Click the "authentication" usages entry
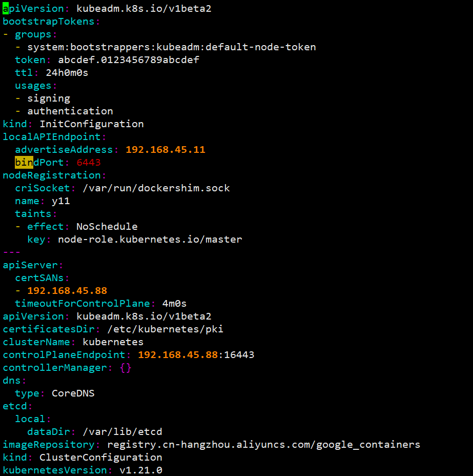This screenshot has height=476, width=473. (x=70, y=111)
